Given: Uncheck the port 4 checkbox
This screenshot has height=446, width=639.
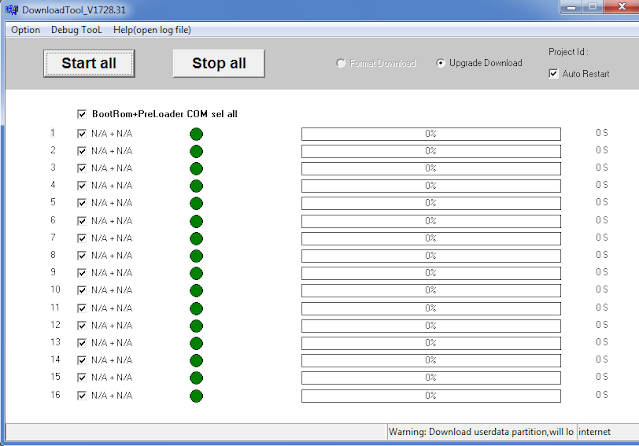Looking at the screenshot, I should pyautogui.click(x=82, y=185).
